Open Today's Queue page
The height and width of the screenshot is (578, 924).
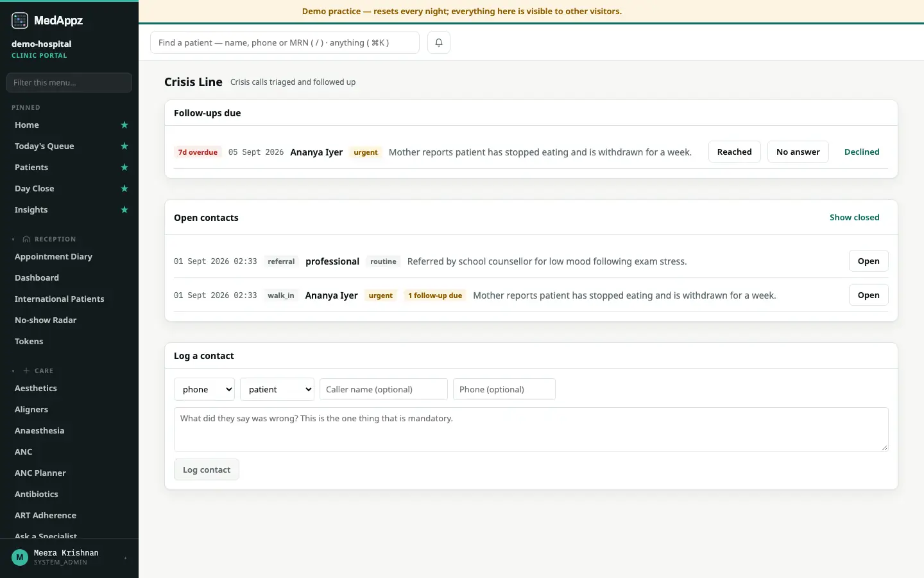tap(44, 146)
